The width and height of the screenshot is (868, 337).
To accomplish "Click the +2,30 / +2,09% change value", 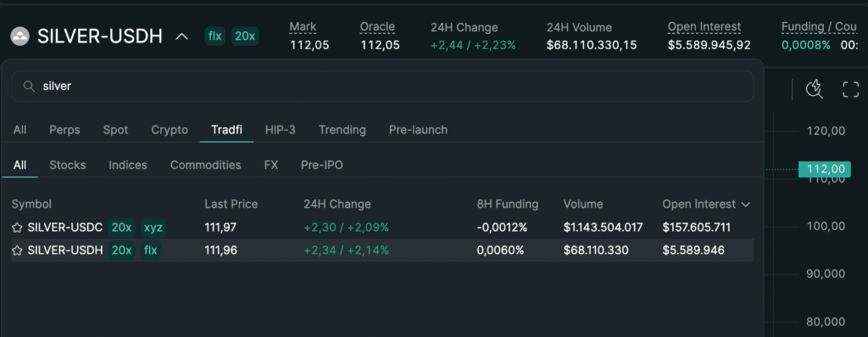I will pos(346,227).
